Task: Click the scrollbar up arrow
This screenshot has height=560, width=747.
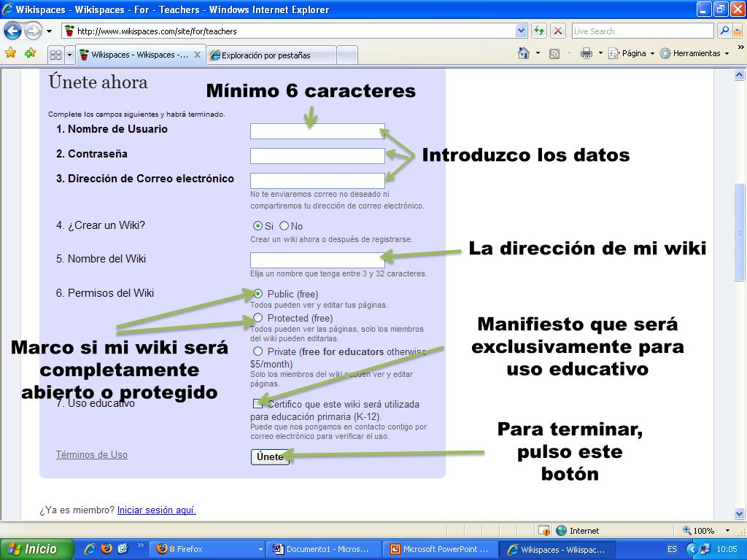Action: 740,74
